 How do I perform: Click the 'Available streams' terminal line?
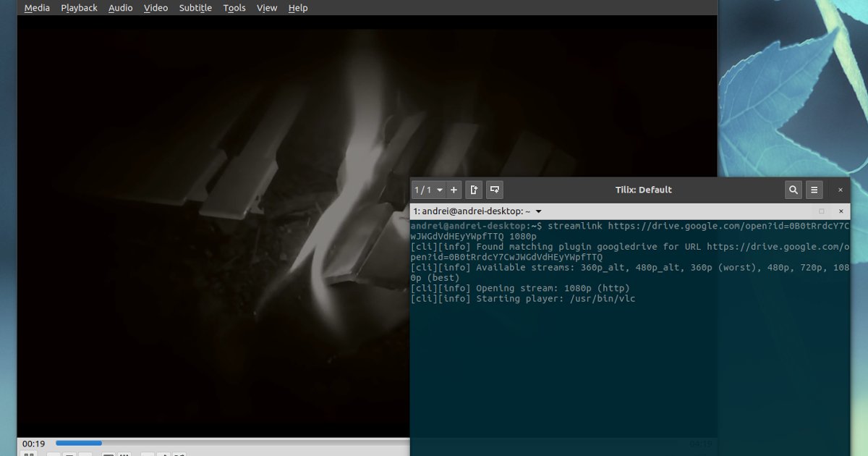coord(629,273)
